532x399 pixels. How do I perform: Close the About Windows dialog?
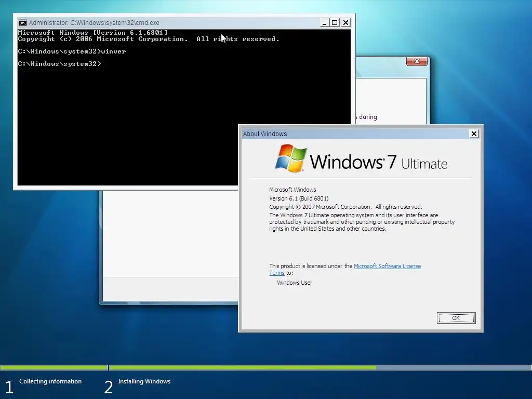pos(474,134)
